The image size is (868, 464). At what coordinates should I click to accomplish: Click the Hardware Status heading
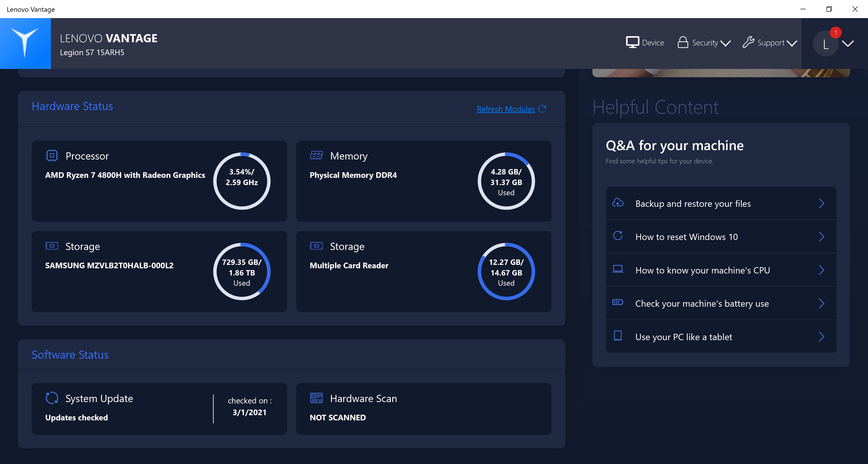[x=72, y=106]
